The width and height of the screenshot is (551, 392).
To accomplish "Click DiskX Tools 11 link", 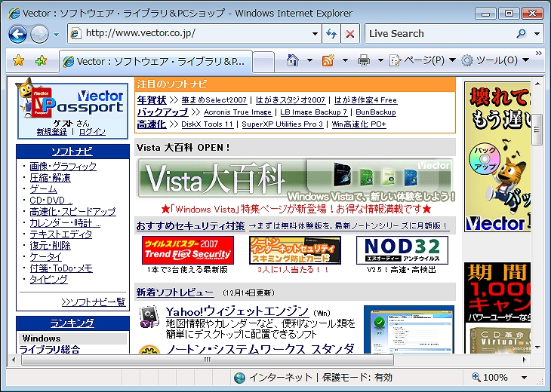I will 208,124.
